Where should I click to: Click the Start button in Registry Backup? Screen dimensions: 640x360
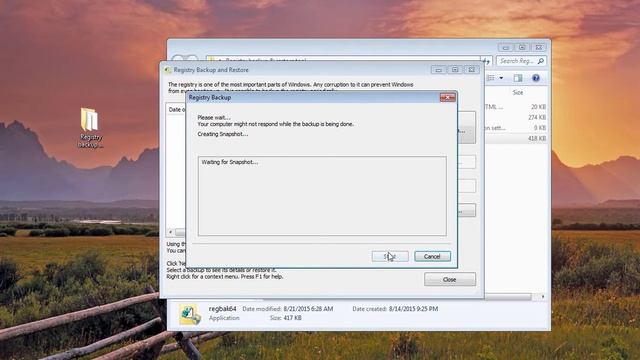(390, 256)
